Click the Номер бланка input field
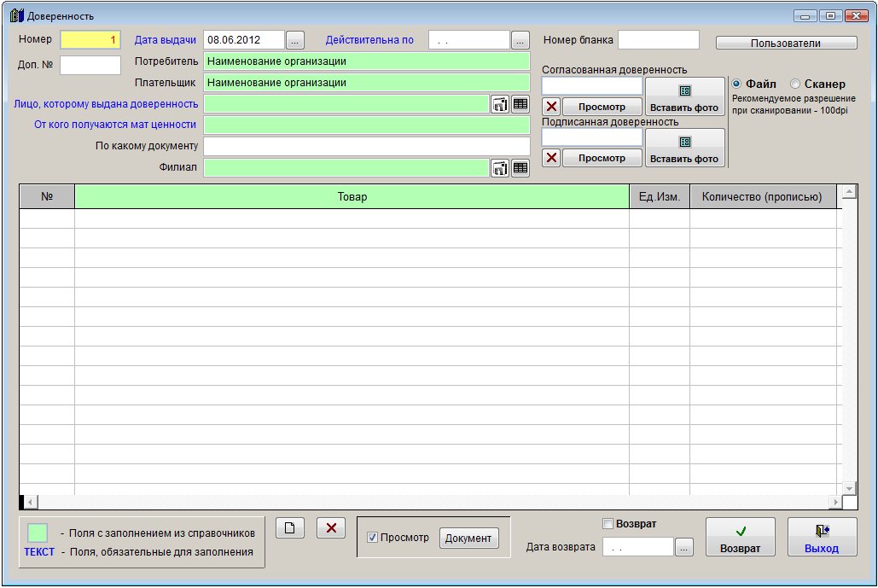 [x=658, y=40]
